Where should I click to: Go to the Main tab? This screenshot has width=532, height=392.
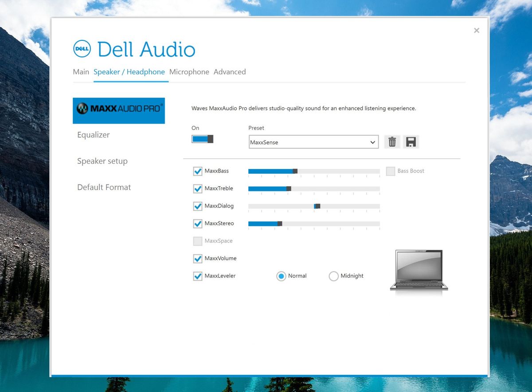pos(81,72)
